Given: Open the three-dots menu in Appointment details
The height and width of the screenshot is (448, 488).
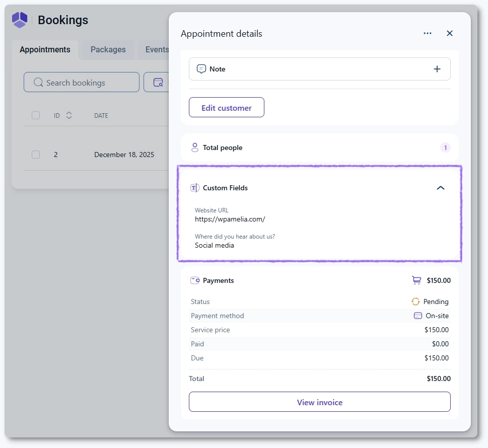Looking at the screenshot, I should click(427, 33).
